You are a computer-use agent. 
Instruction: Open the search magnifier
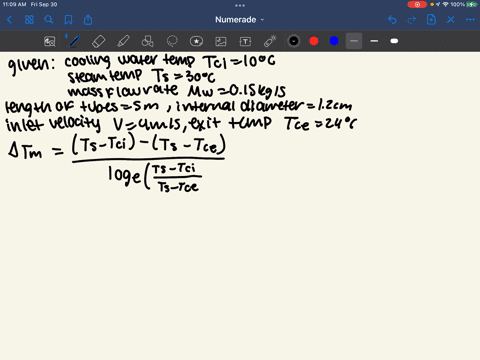click(x=49, y=20)
